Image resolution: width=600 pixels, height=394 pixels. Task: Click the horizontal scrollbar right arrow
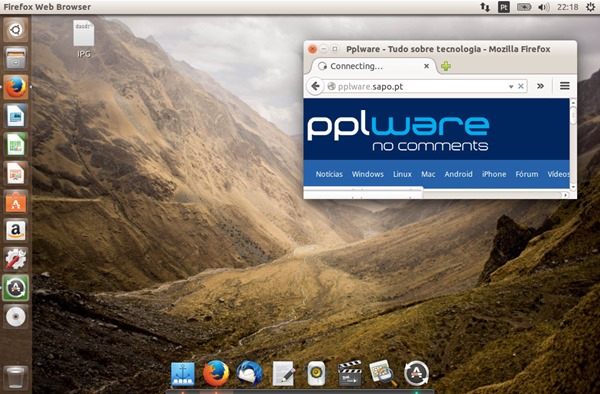pyautogui.click(x=566, y=195)
